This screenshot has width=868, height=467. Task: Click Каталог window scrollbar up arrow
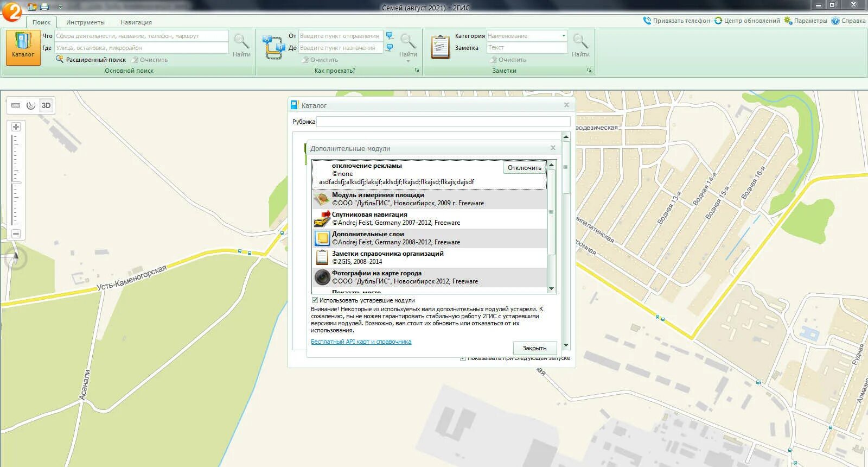tap(566, 136)
